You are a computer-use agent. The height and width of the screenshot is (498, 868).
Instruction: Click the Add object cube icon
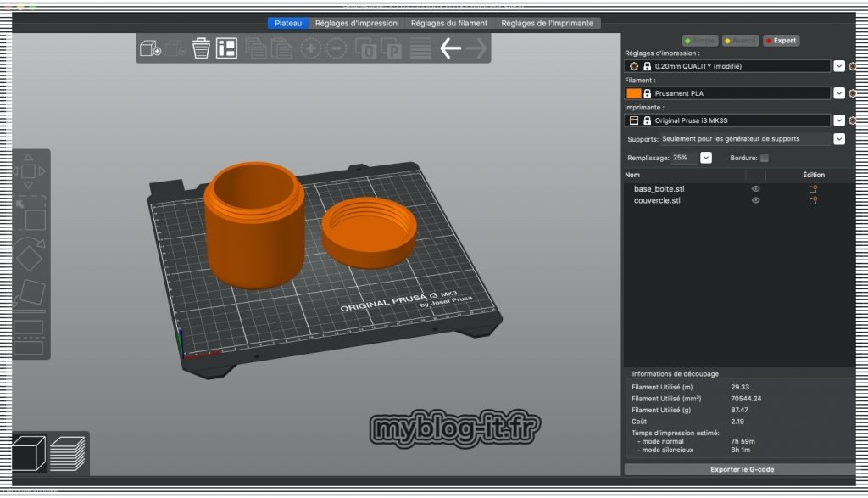[150, 48]
